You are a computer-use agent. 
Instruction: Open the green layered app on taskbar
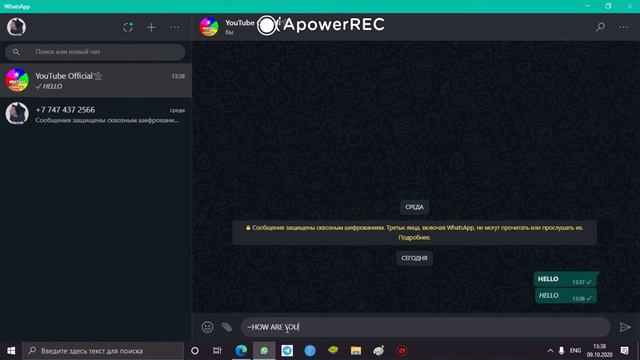(333, 350)
